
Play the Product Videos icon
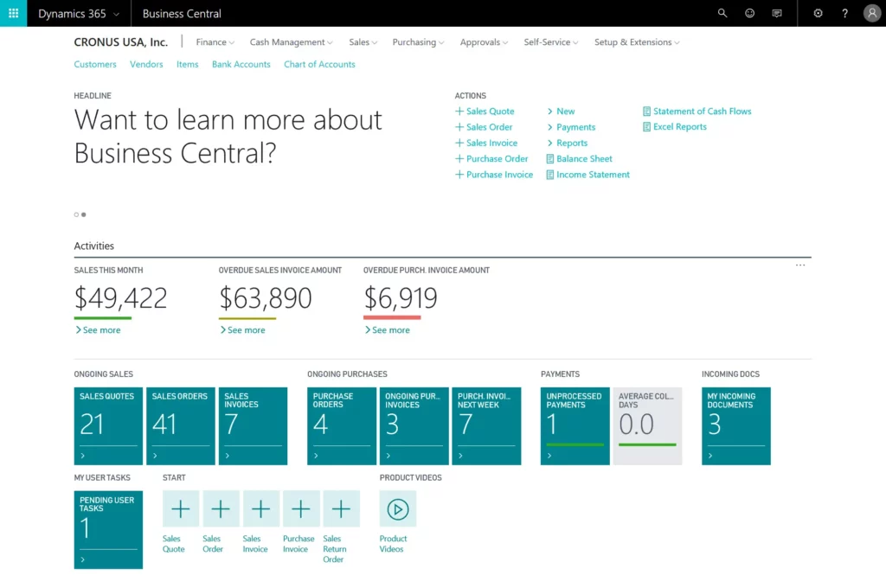pyautogui.click(x=398, y=509)
